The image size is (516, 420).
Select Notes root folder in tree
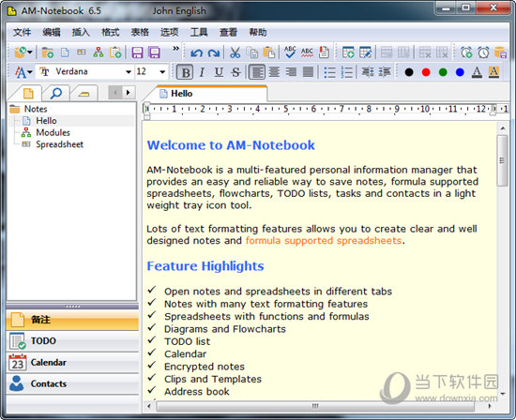tap(36, 109)
